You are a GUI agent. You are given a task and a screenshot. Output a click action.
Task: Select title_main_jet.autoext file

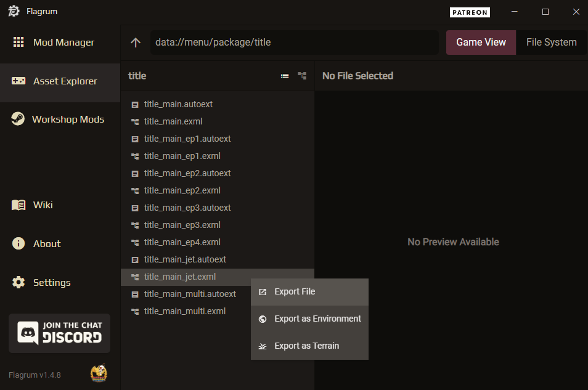(x=218, y=259)
